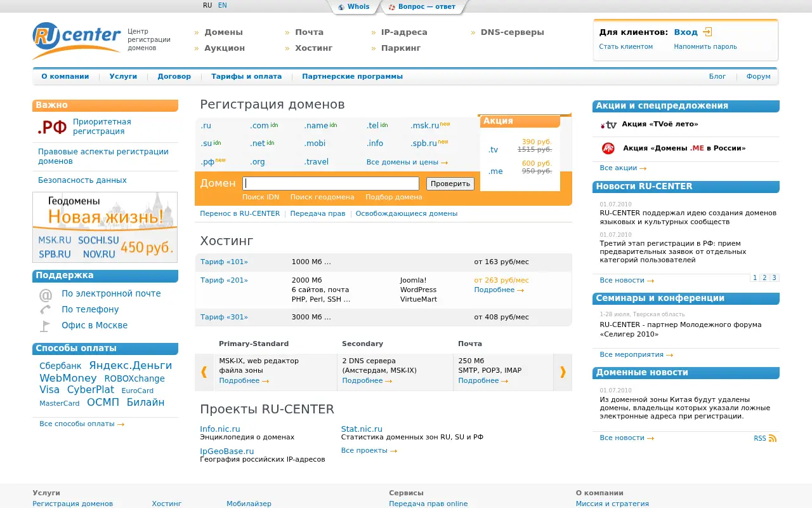
Task: Show previous services with left arrow
Action: 204,372
